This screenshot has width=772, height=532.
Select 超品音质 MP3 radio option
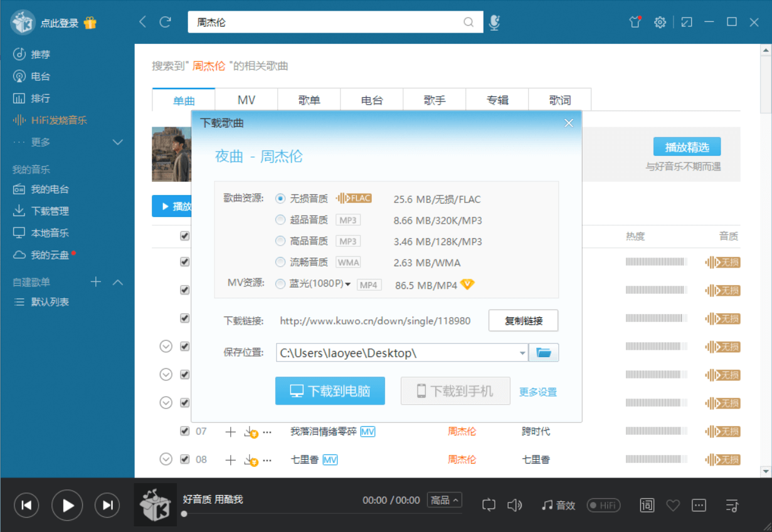[x=280, y=220]
